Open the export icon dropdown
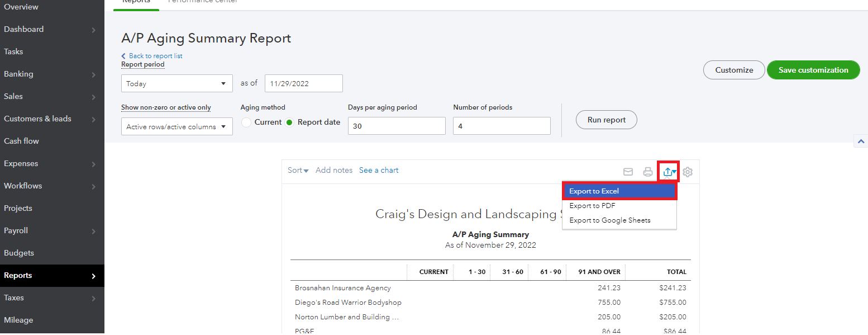 pyautogui.click(x=669, y=172)
